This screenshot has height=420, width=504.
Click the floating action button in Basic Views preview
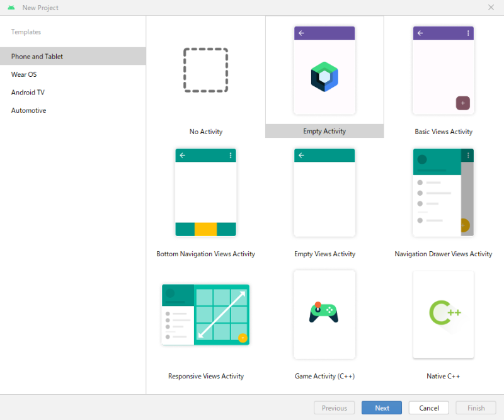tap(462, 103)
